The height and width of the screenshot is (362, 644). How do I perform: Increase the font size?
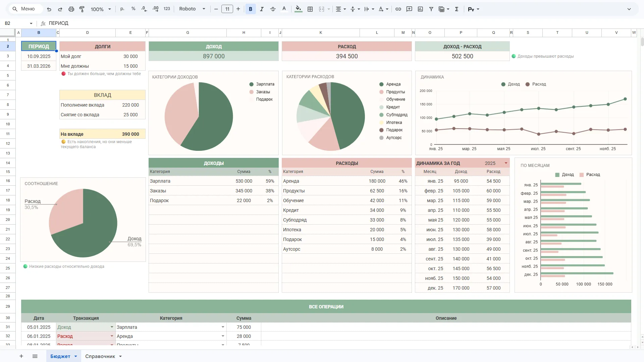[x=238, y=9]
